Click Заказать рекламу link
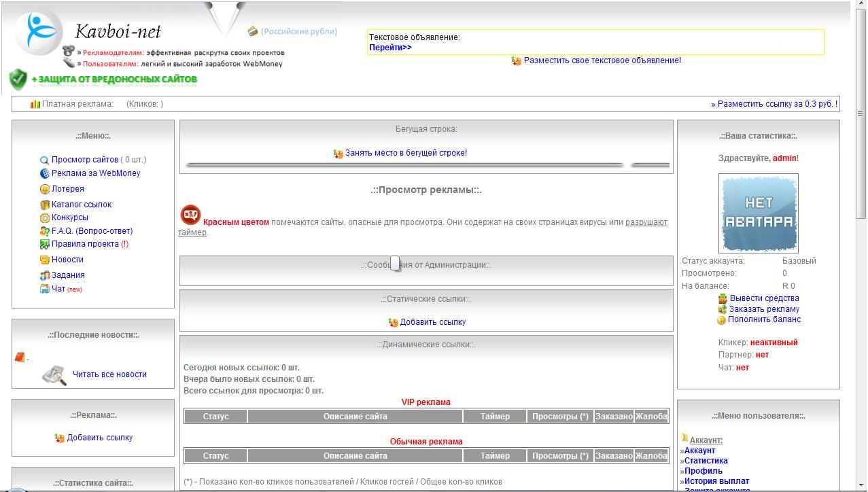Viewport: 868px width, 492px height. click(x=765, y=309)
